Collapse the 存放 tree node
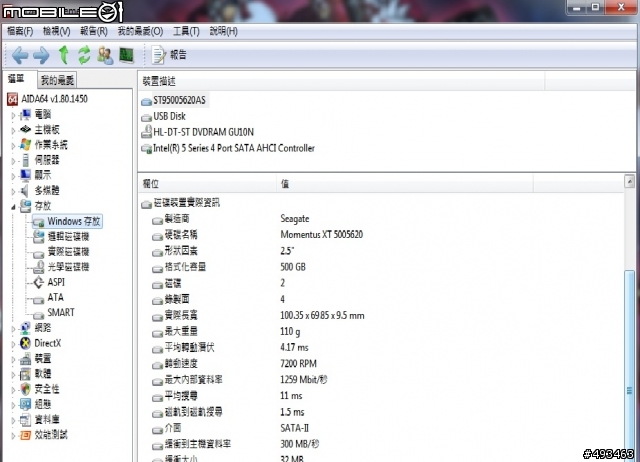 (13, 207)
